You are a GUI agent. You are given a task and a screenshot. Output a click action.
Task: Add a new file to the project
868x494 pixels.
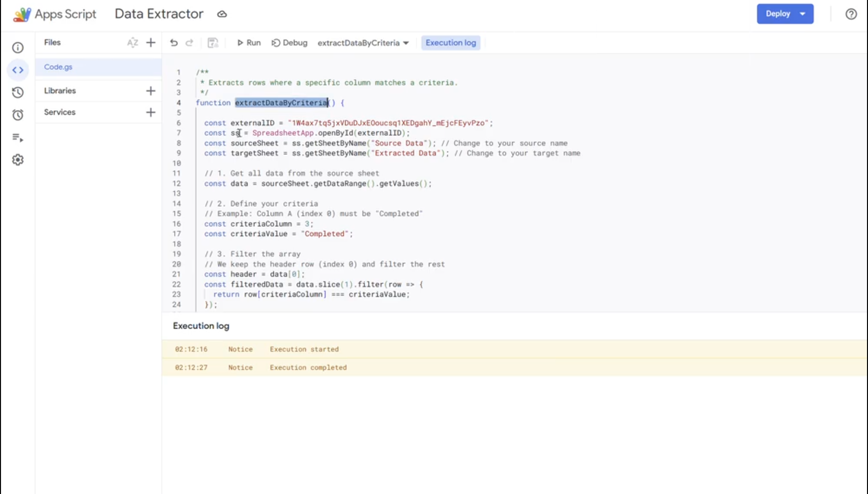coord(151,42)
